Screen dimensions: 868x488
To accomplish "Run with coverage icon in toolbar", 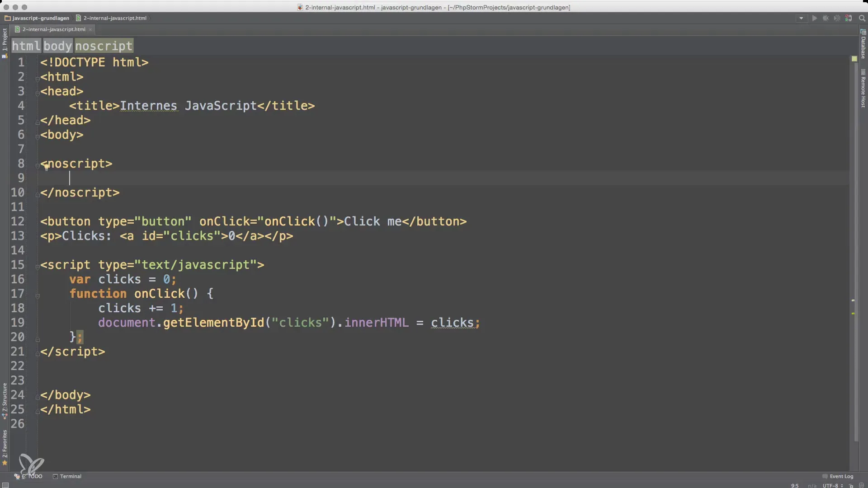I will [837, 19].
